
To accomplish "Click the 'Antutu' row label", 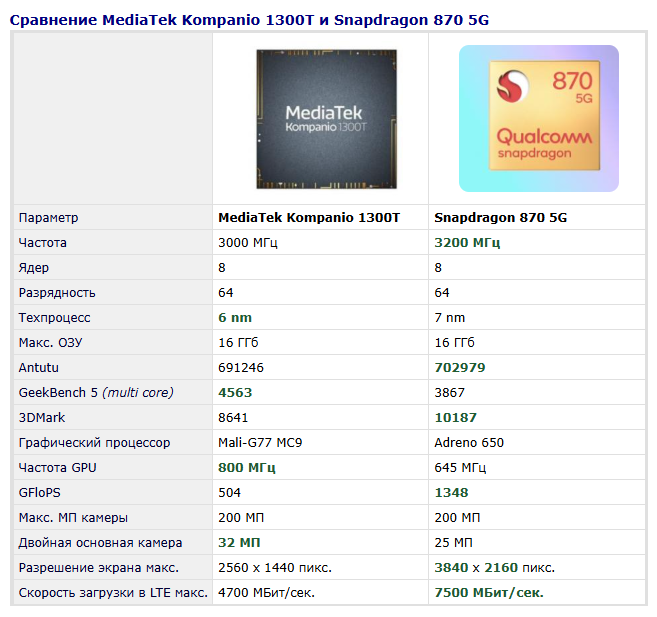I will [39, 368].
